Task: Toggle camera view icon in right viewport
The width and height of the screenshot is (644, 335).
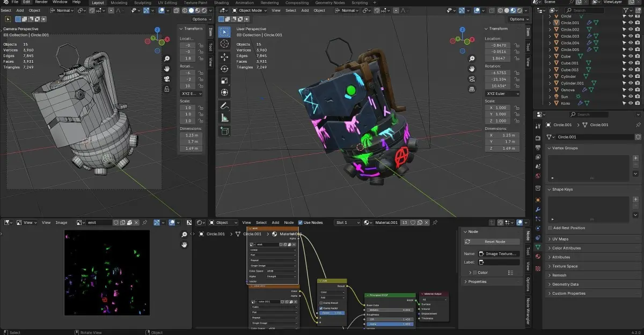Action: (x=472, y=79)
